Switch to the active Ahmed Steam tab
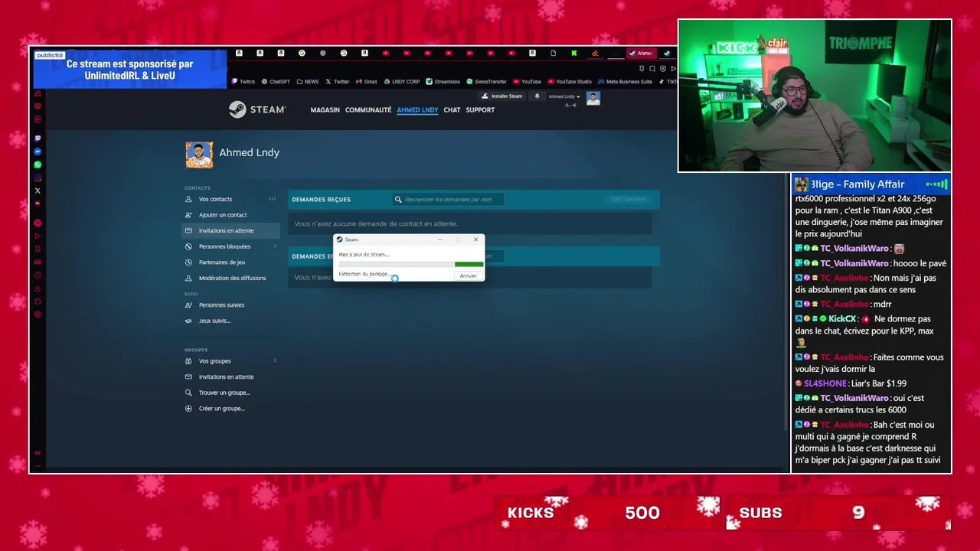Screen dimensions: 980x551 point(641,53)
